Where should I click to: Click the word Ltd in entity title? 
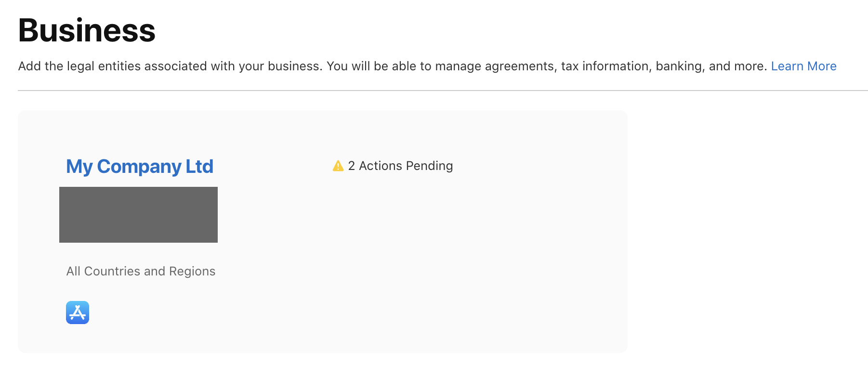(199, 166)
